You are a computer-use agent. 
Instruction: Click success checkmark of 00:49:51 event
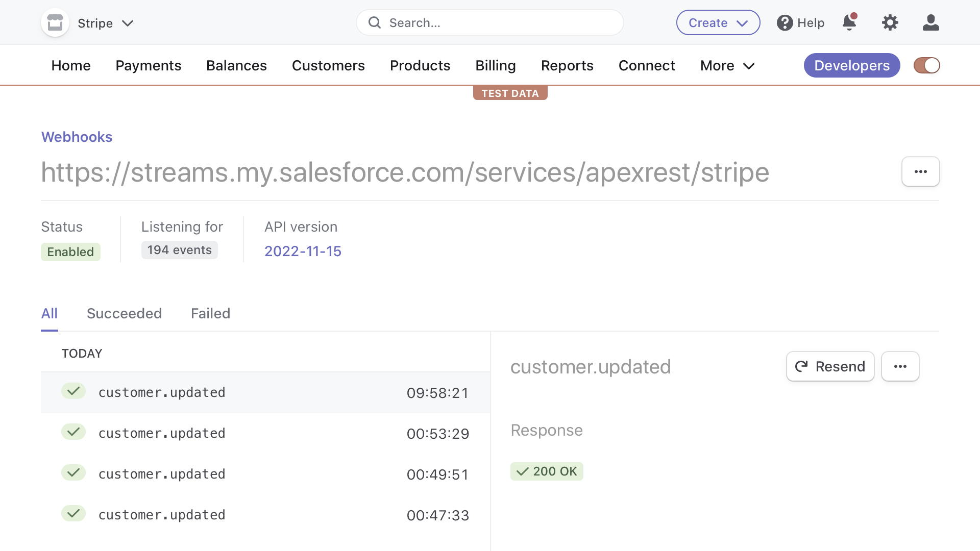(73, 473)
